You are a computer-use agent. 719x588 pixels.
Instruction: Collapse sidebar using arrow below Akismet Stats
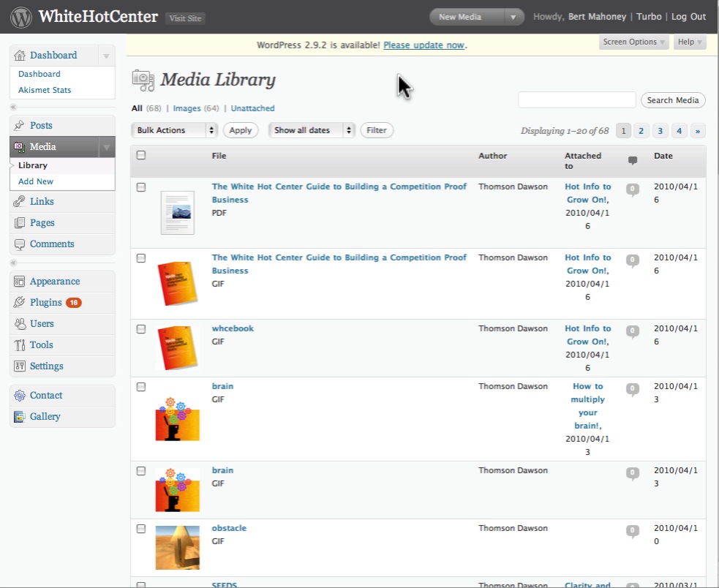(14, 108)
